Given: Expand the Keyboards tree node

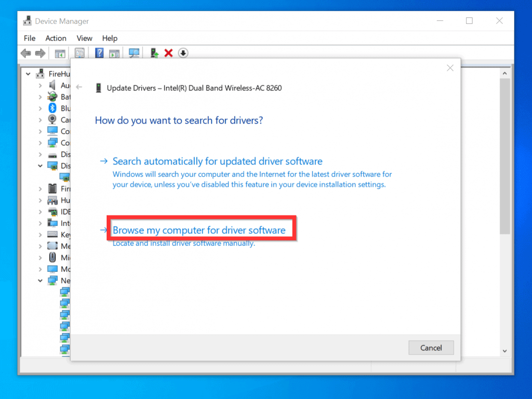Looking at the screenshot, I should point(40,234).
